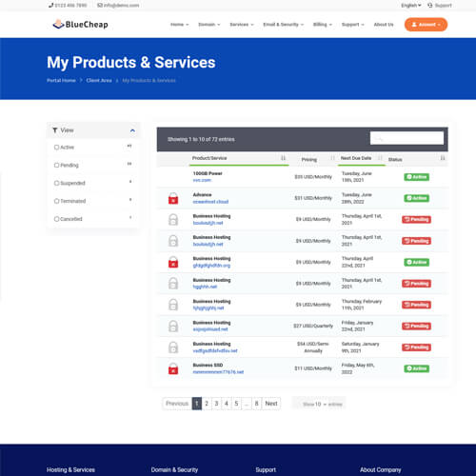Go to pagination page 4

click(227, 404)
